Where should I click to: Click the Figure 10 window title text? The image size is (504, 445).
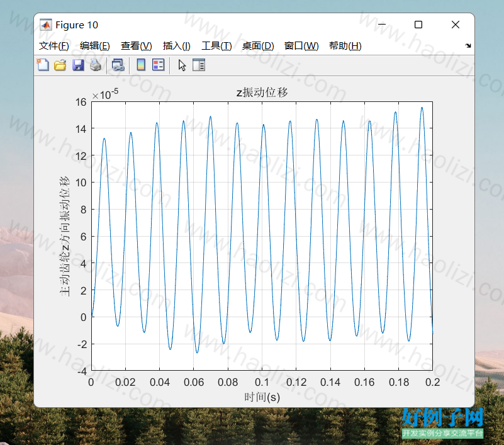(x=77, y=25)
